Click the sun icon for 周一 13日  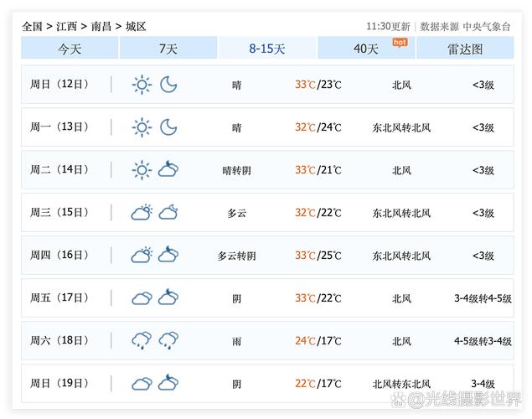coord(142,127)
